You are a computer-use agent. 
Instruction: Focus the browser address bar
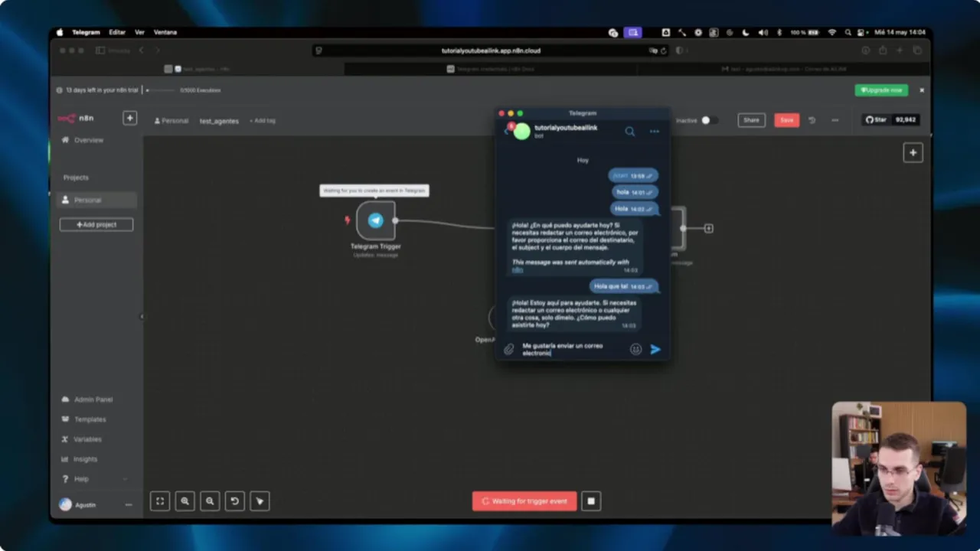tap(491, 51)
